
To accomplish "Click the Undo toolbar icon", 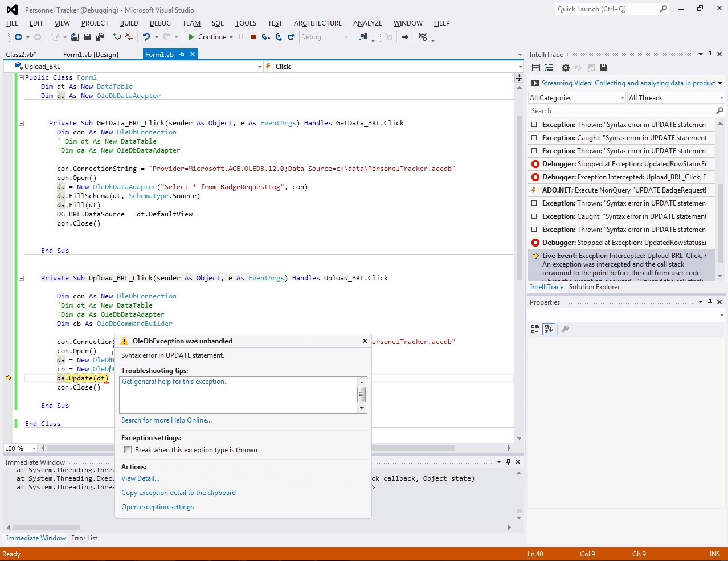I will click(146, 37).
